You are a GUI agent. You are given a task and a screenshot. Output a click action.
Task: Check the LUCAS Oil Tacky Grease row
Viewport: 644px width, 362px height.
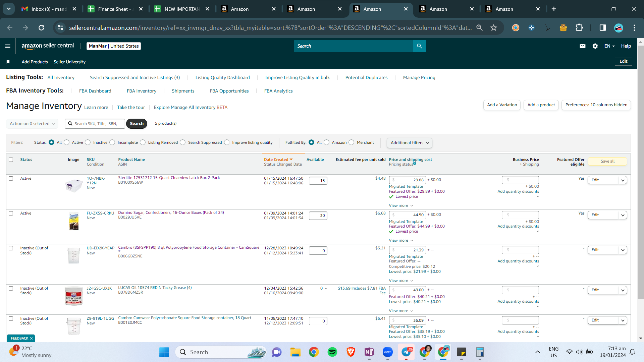(11, 288)
